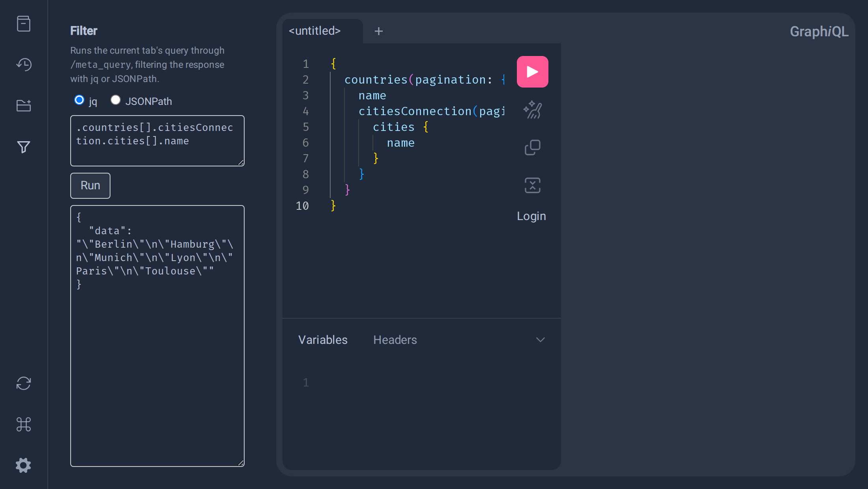Image resolution: width=868 pixels, height=489 pixels.
Task: Add a new query tab
Action: tap(379, 31)
